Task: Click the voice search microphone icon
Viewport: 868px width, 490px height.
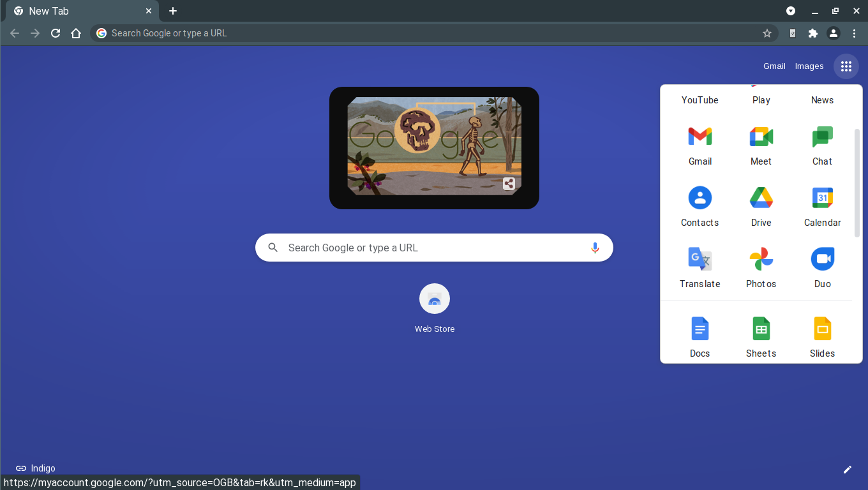Action: pos(595,248)
